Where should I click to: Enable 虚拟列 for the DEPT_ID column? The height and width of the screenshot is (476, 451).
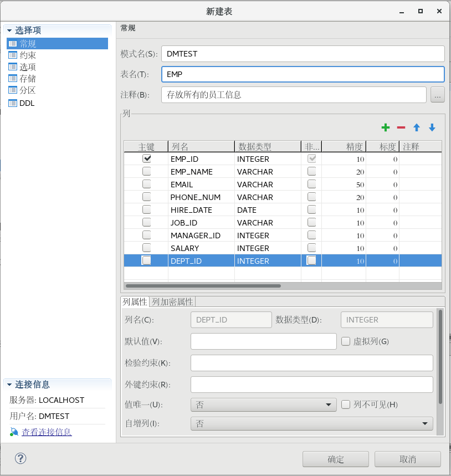(x=346, y=341)
